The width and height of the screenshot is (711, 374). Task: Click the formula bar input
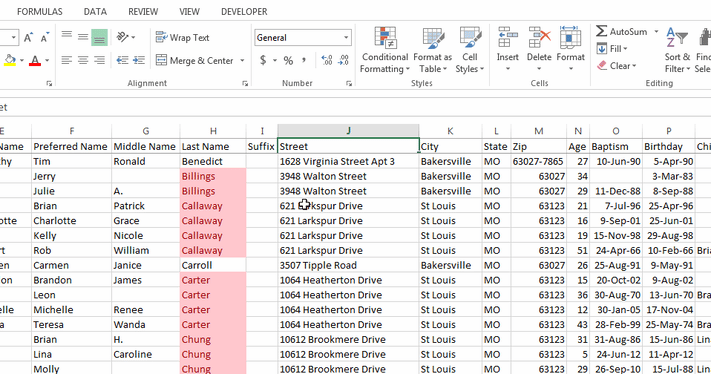click(x=356, y=107)
